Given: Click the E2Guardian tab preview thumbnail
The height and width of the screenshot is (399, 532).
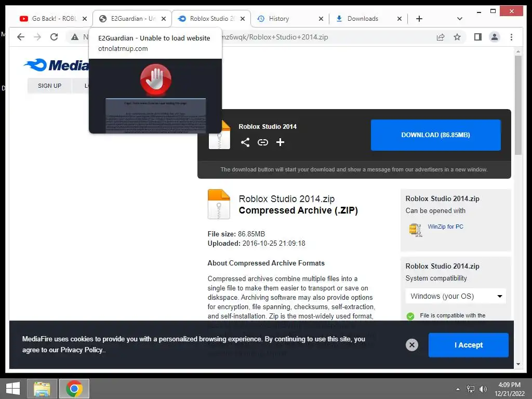Looking at the screenshot, I should 155,96.
